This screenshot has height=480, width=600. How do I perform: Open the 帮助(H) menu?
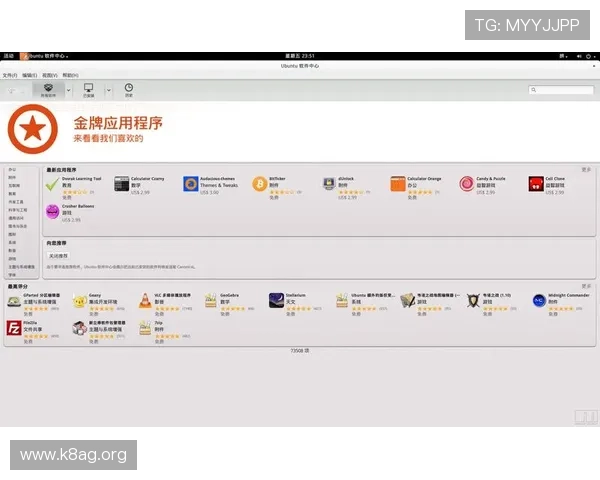(x=70, y=75)
